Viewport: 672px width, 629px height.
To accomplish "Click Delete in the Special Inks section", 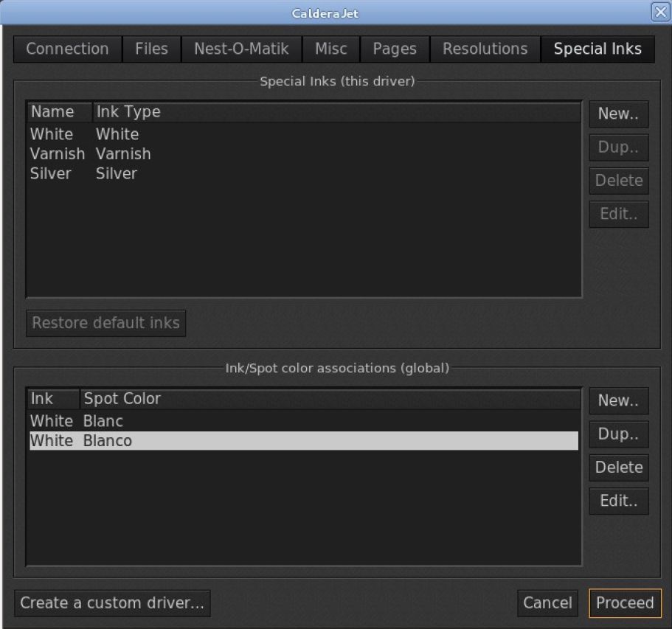I will [618, 181].
